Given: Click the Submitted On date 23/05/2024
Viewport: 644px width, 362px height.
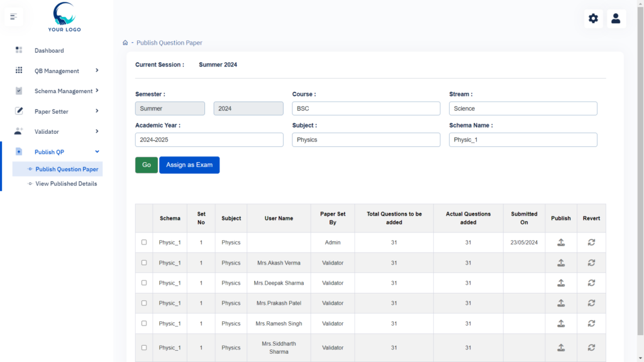Looking at the screenshot, I should tap(524, 243).
